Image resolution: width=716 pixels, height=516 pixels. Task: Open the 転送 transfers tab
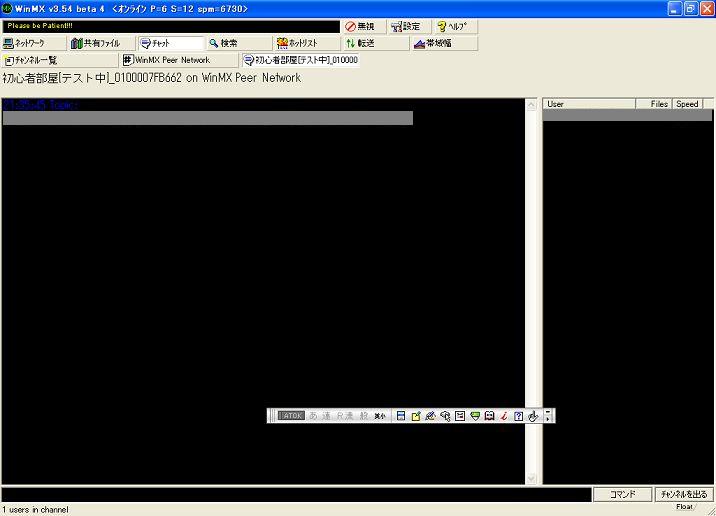[374, 44]
